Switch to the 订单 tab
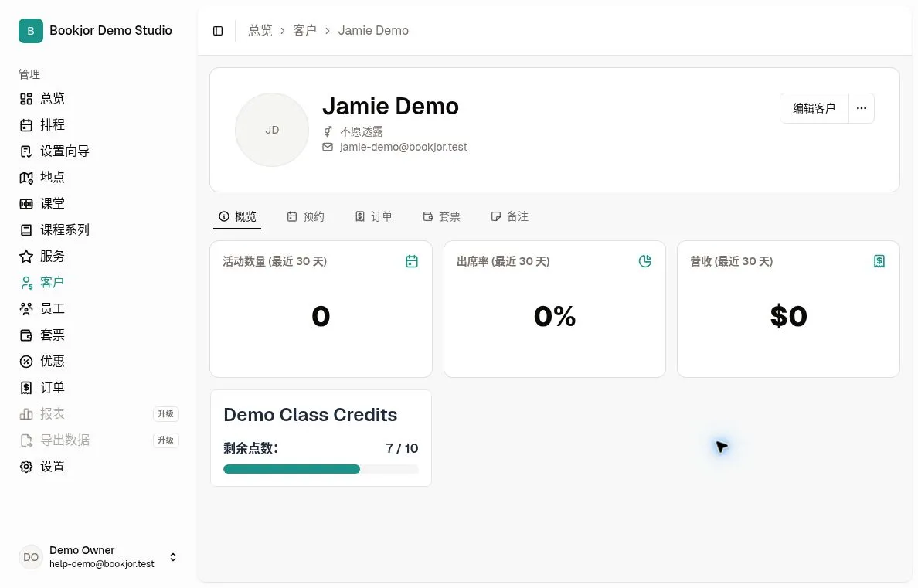The width and height of the screenshot is (918, 588). (373, 216)
